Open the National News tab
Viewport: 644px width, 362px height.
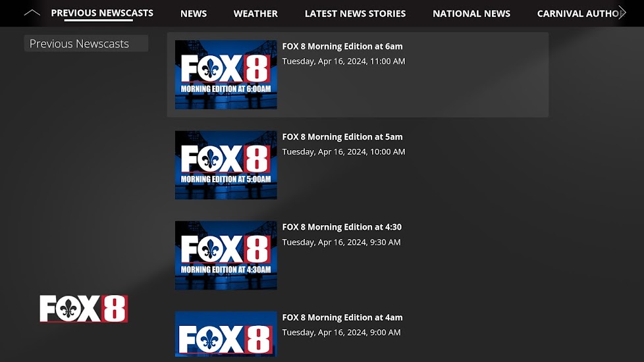pos(471,14)
